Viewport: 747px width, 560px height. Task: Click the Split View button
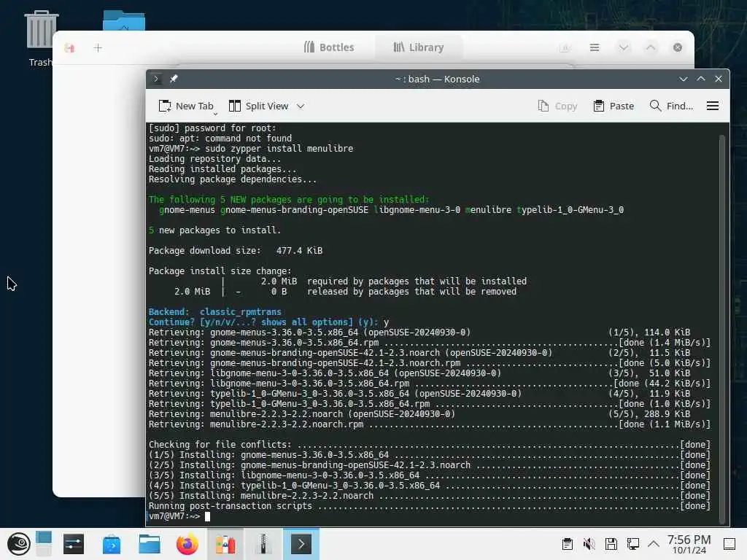pos(259,106)
